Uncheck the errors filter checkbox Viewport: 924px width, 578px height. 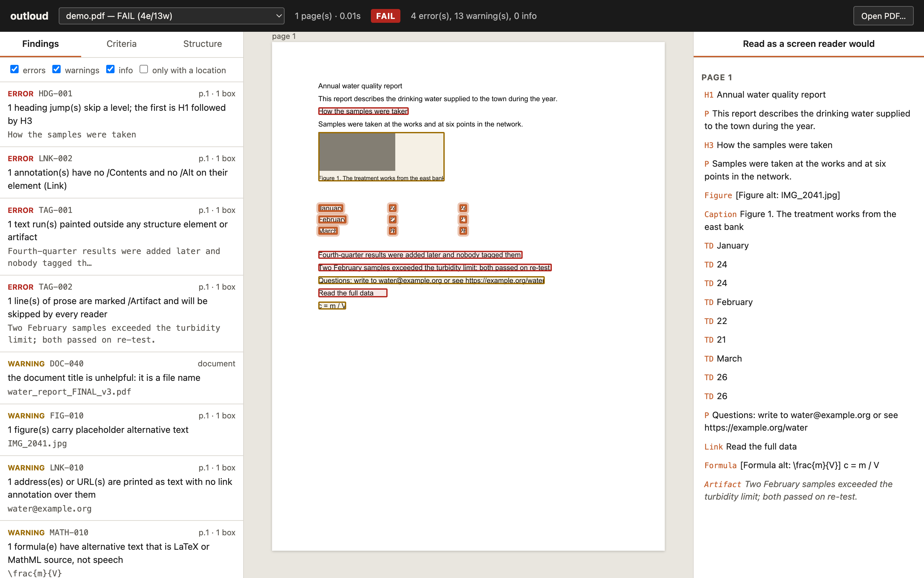pyautogui.click(x=14, y=69)
